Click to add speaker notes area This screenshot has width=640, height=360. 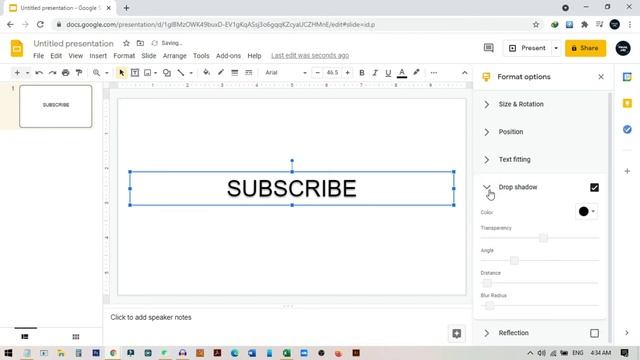(x=151, y=317)
